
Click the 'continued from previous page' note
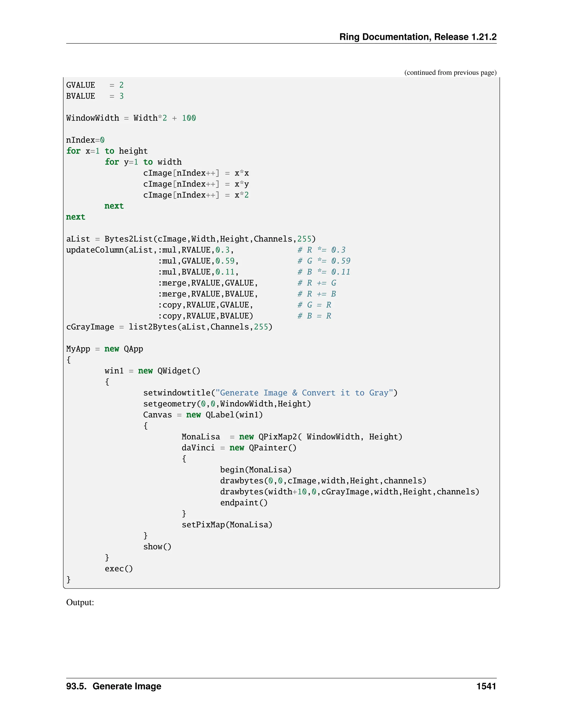tap(450, 73)
